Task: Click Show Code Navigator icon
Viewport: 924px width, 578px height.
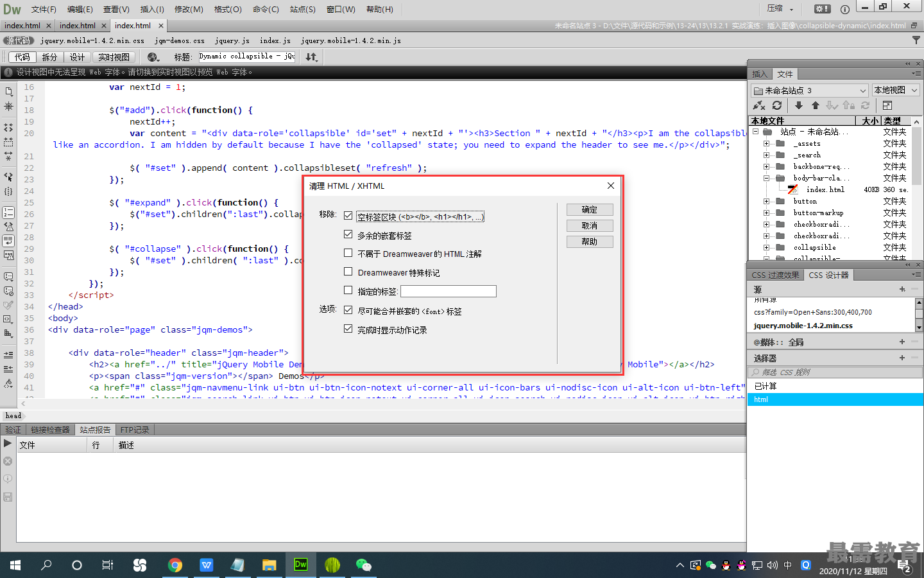Action: pyautogui.click(x=8, y=106)
